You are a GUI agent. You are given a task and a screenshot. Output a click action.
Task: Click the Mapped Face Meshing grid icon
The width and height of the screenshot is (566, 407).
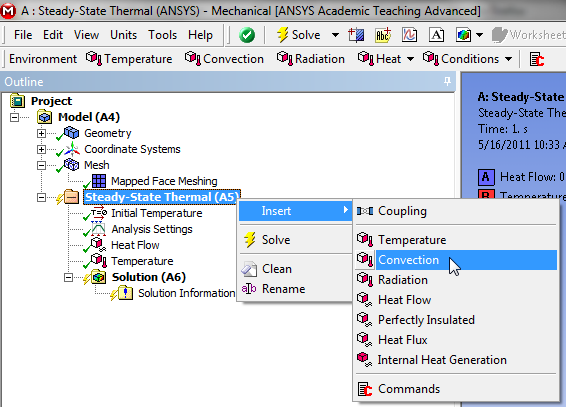99,181
